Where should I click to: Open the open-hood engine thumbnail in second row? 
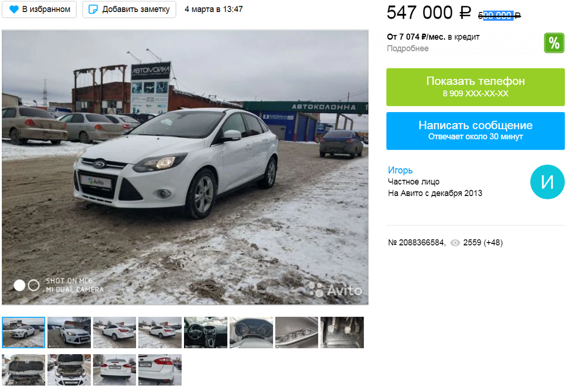pos(69,369)
